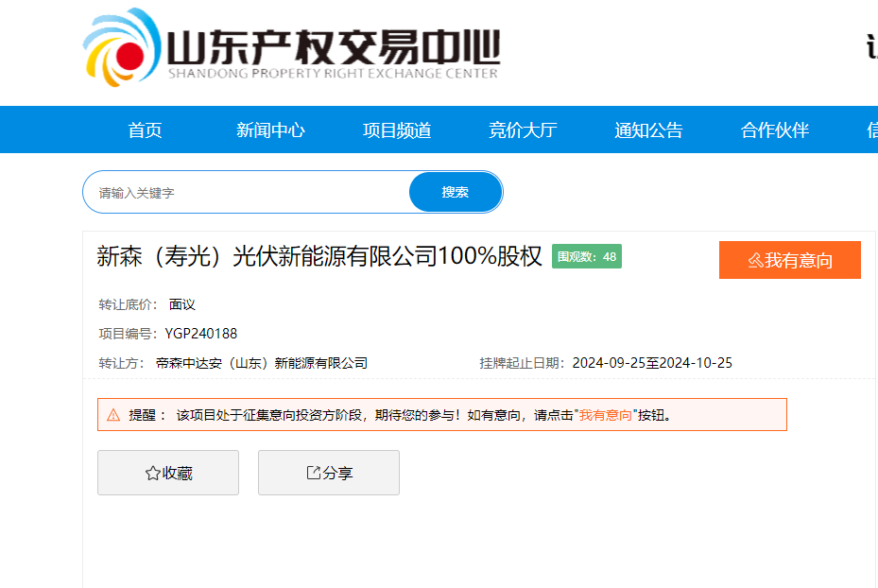
Task: Click the star icon on 收藏 button
Action: [x=152, y=474]
